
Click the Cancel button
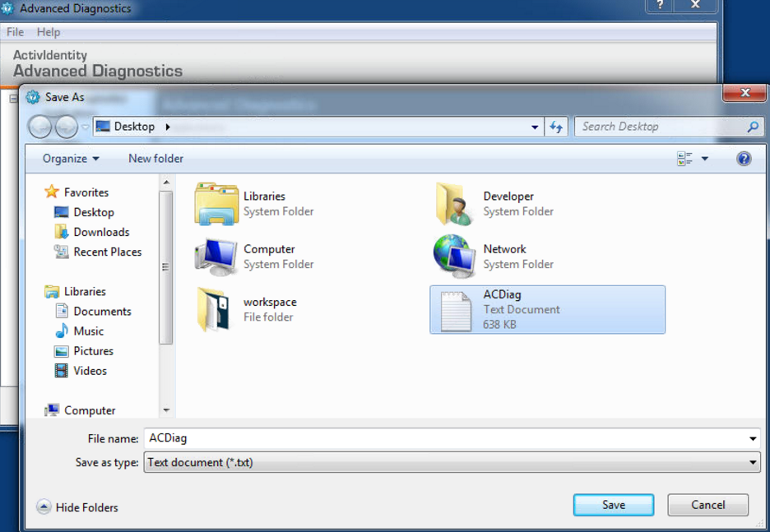707,505
